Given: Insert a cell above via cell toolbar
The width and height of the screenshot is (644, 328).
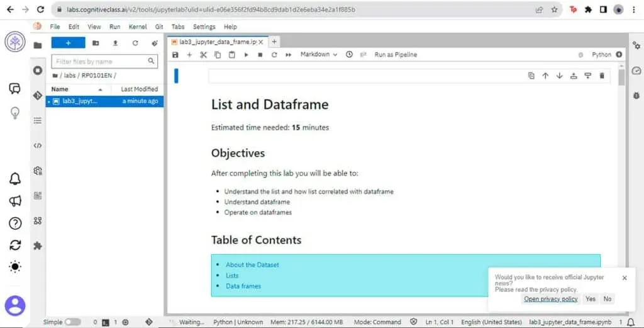Looking at the screenshot, I should click(x=574, y=76).
